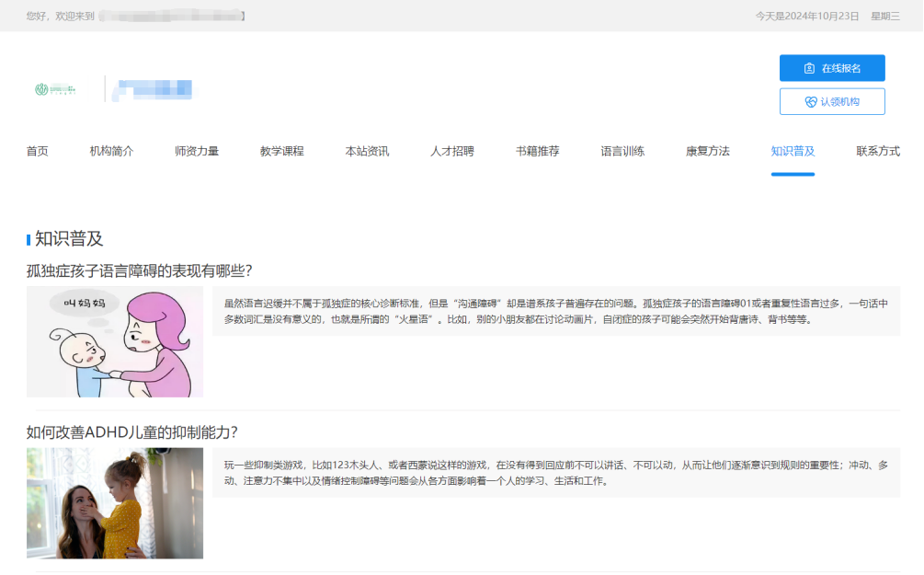Go to 首页 in navigation

point(37,151)
